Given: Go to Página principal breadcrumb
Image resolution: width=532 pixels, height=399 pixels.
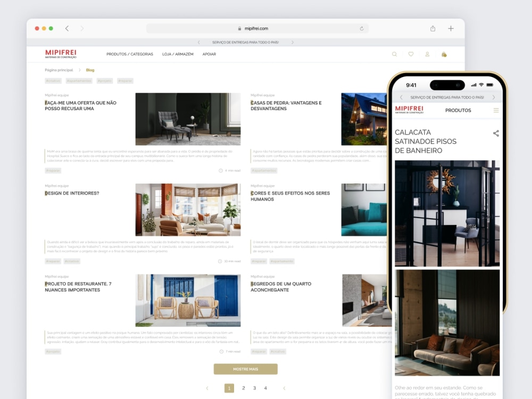Looking at the screenshot, I should tap(59, 70).
